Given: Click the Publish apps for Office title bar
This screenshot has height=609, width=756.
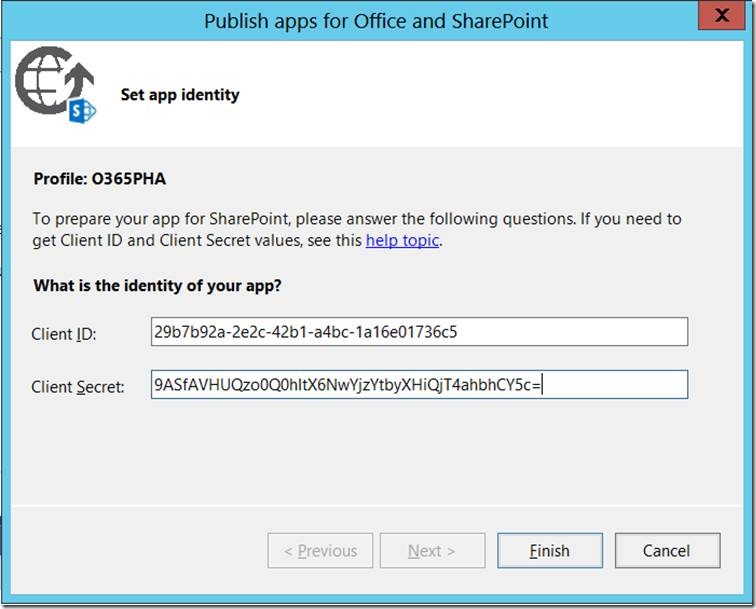Looking at the screenshot, I should [x=376, y=21].
